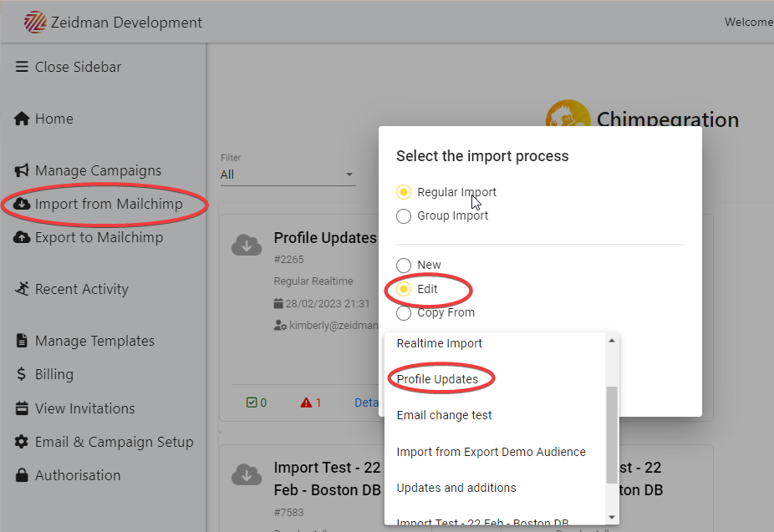
Task: Click the cloud icon on Profile Updates card
Action: pos(247,245)
